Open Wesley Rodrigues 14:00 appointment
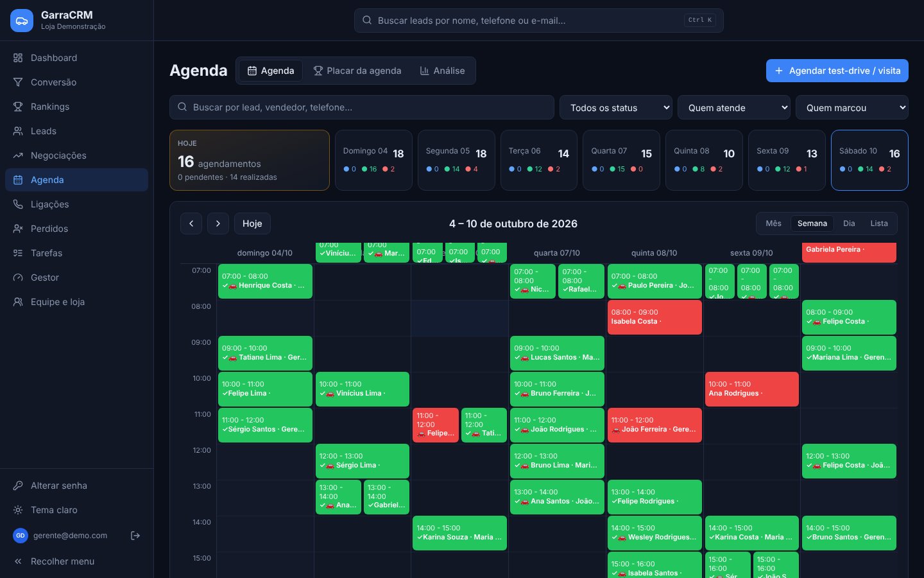This screenshot has height=578, width=924. click(x=654, y=533)
